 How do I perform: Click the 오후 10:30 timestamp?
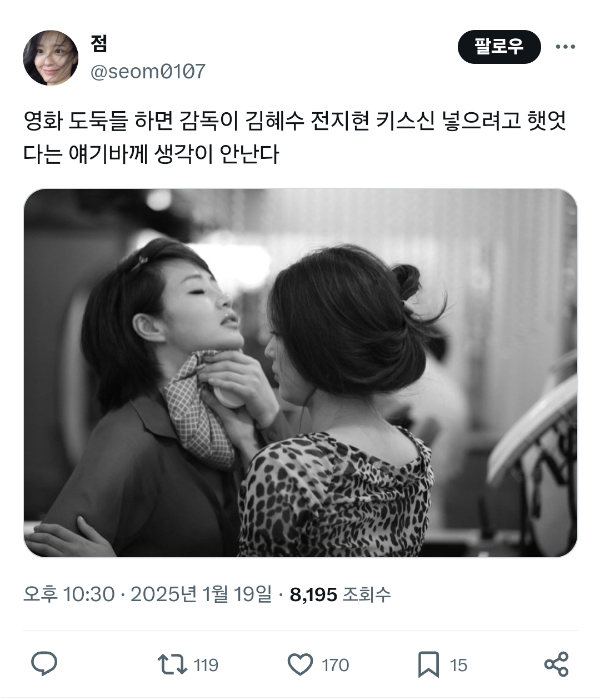click(69, 594)
